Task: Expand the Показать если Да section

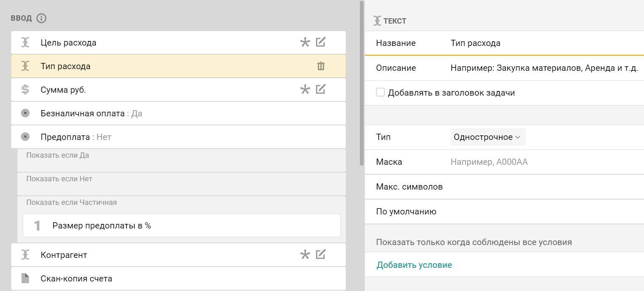Action: point(181,160)
